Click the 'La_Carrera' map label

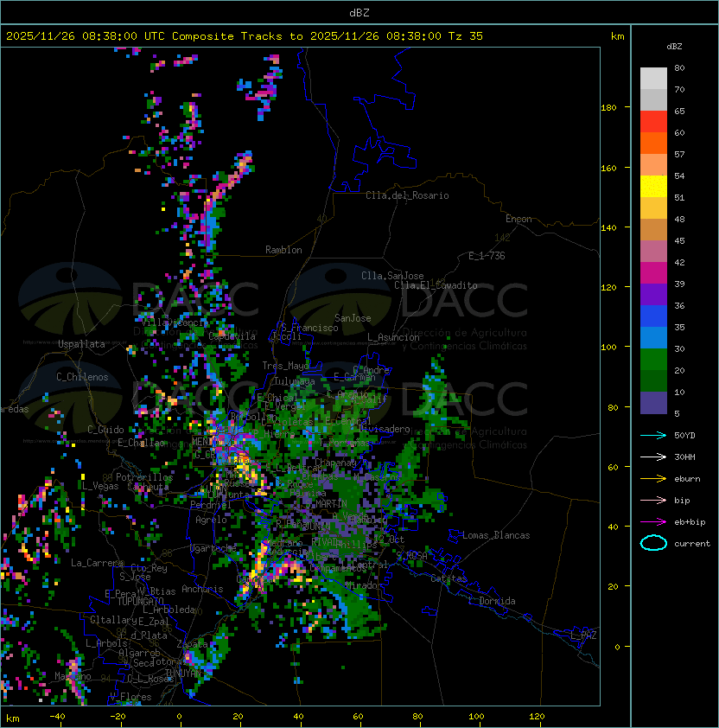(x=98, y=563)
